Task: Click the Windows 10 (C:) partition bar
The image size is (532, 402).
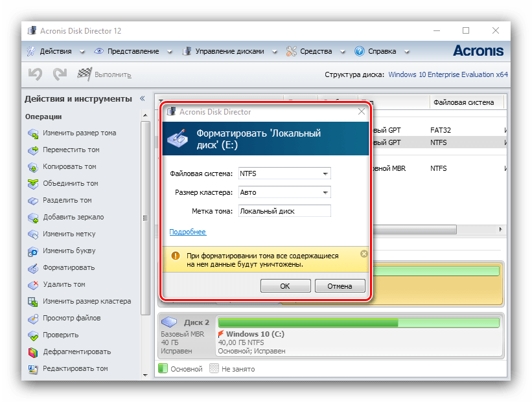Action: pyautogui.click(x=358, y=322)
